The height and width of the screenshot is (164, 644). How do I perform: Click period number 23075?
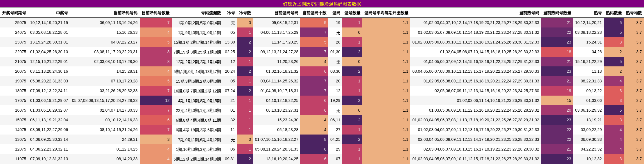[21, 42]
